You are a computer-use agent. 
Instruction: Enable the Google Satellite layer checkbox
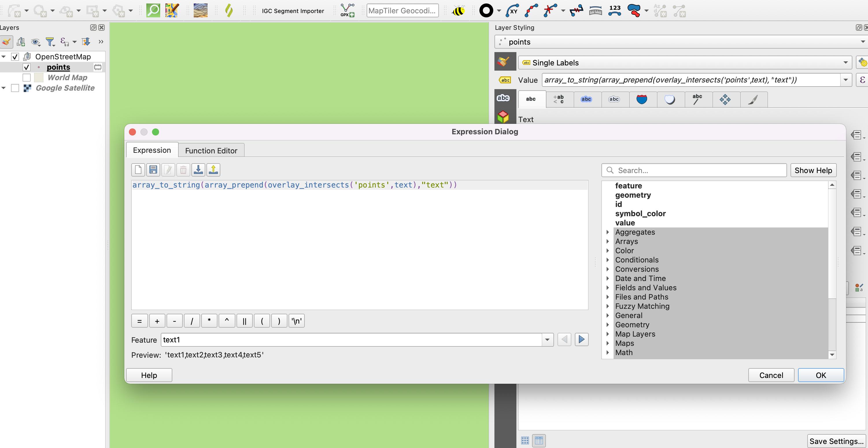tap(15, 88)
